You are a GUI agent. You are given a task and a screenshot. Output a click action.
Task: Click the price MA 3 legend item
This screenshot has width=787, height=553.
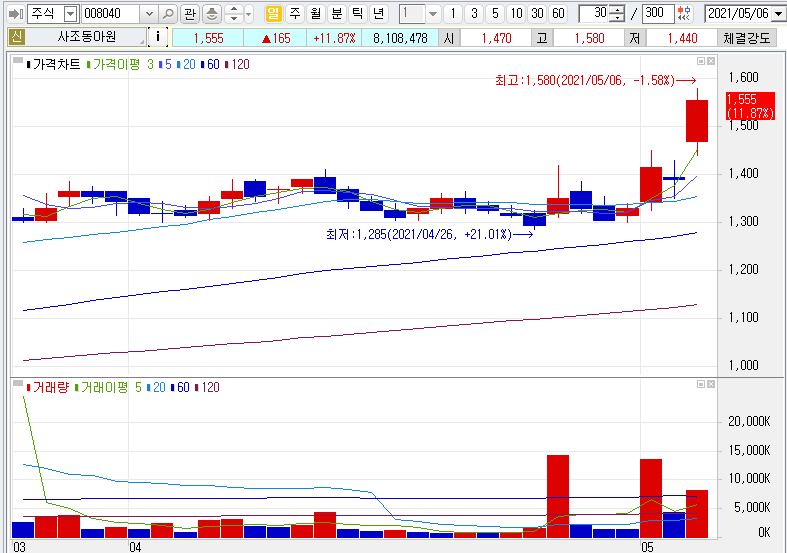pos(150,64)
